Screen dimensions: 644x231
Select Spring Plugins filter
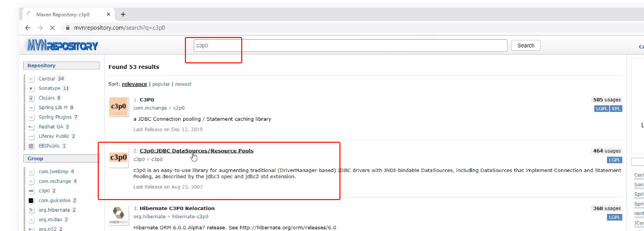[x=55, y=117]
